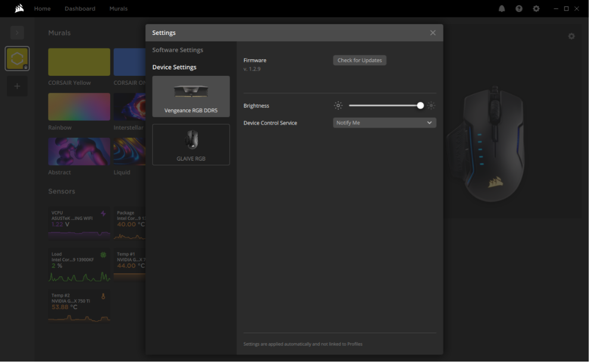Image resolution: width=591 pixels, height=364 pixels.
Task: Open Software Settings section
Action: pyautogui.click(x=178, y=50)
